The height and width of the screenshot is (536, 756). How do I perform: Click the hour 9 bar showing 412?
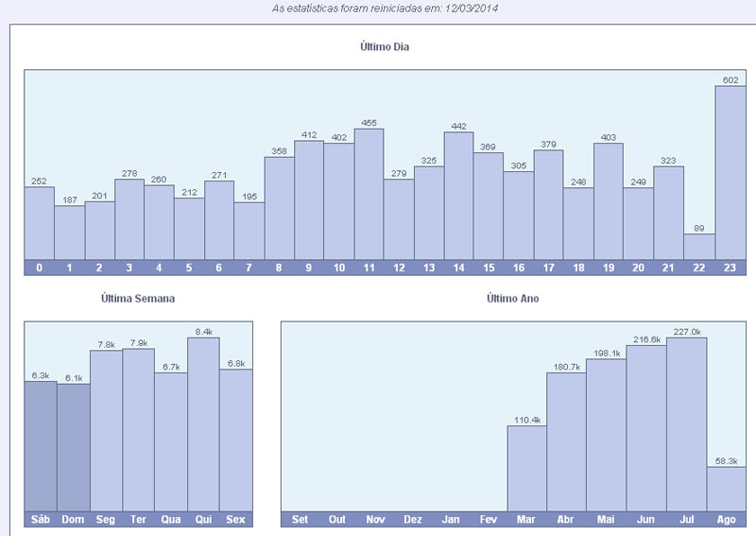[309, 200]
